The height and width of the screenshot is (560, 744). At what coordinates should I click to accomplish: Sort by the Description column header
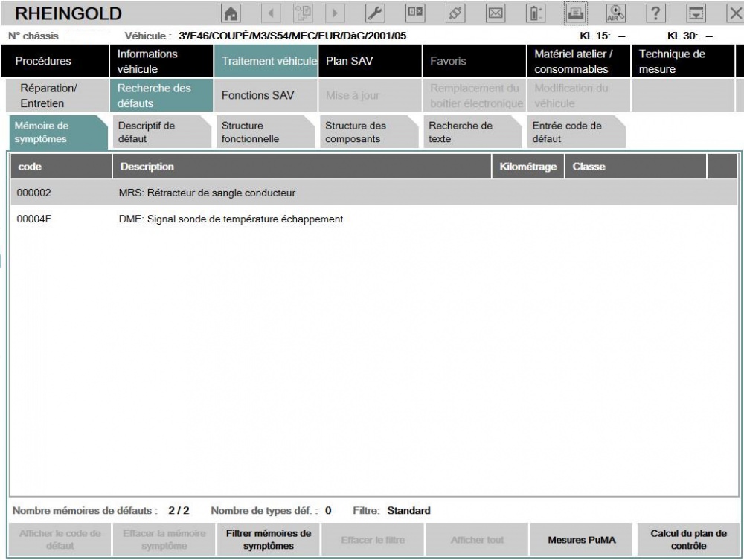coord(302,167)
